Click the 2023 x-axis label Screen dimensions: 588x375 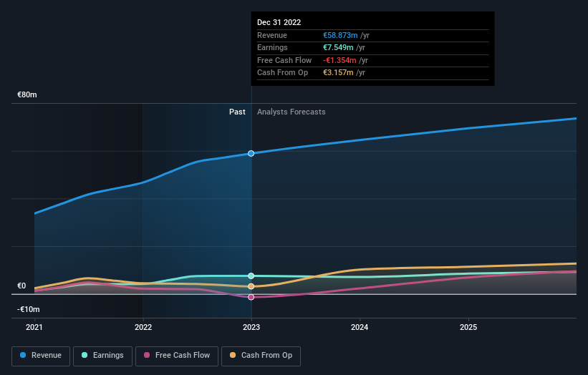click(x=251, y=328)
